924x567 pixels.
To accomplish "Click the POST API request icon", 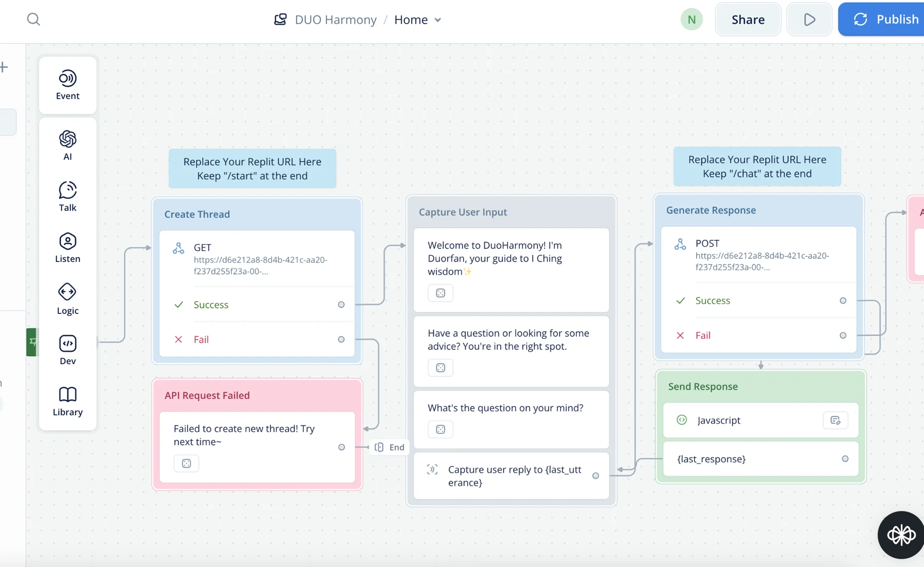I will (x=680, y=244).
